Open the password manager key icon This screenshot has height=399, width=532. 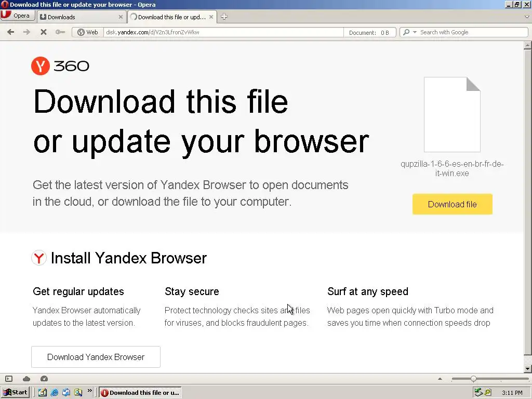coord(60,32)
